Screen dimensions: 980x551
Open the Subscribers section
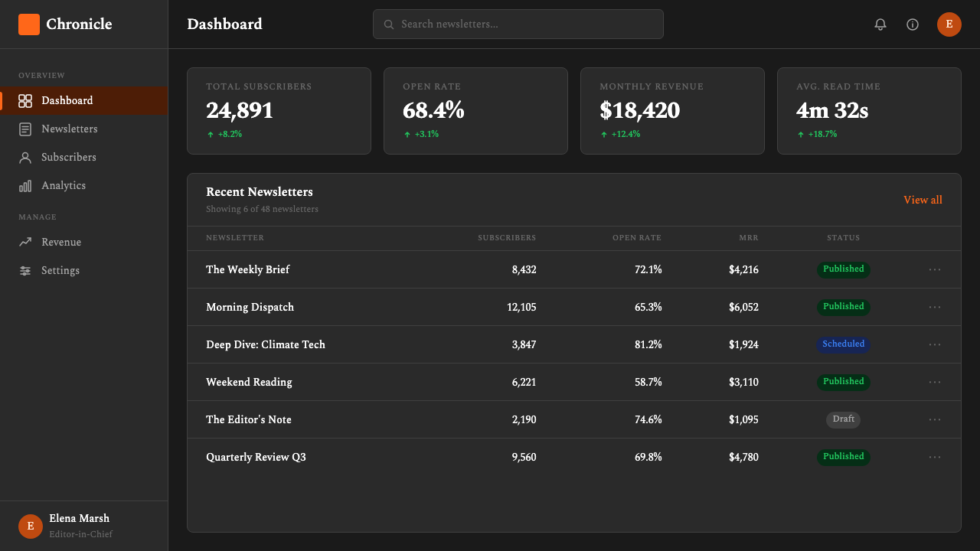coord(84,158)
